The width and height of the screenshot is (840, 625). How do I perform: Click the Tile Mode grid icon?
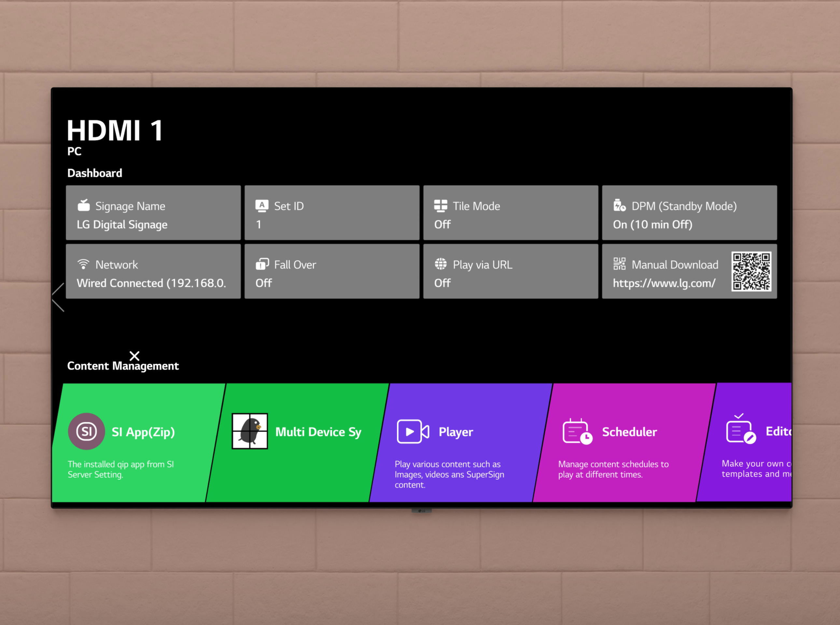[441, 205]
